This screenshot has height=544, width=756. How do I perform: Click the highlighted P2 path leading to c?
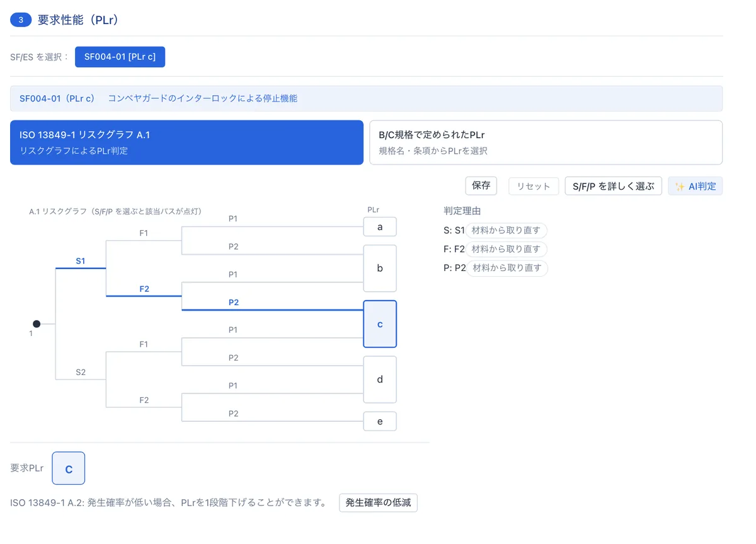point(234,302)
